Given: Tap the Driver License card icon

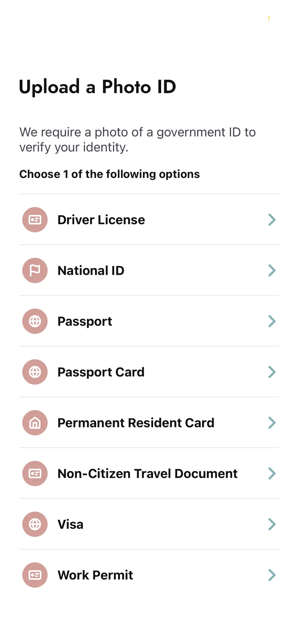Looking at the screenshot, I should pyautogui.click(x=35, y=220).
